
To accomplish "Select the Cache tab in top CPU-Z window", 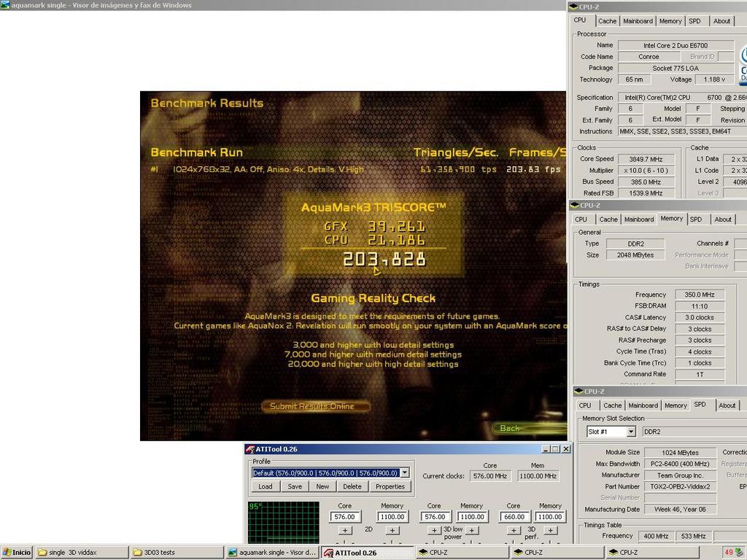I will click(607, 21).
